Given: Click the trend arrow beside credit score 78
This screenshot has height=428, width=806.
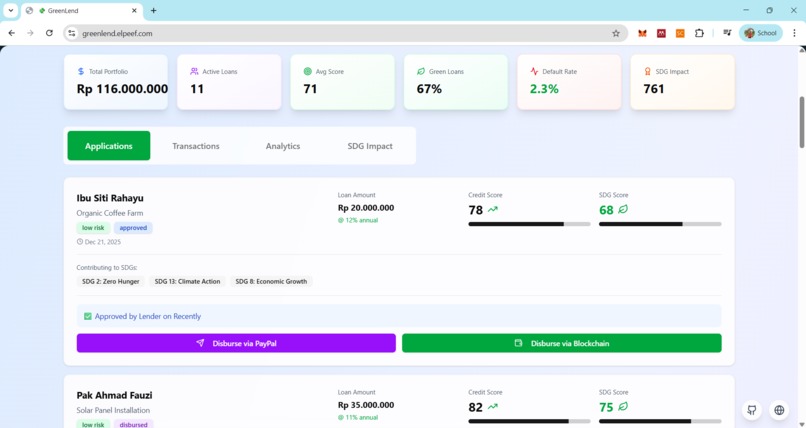Looking at the screenshot, I should 493,209.
